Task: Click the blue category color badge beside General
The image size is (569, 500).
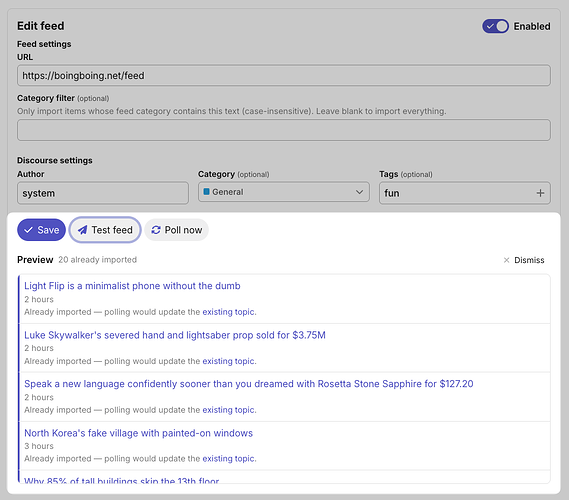Action: [x=206, y=192]
